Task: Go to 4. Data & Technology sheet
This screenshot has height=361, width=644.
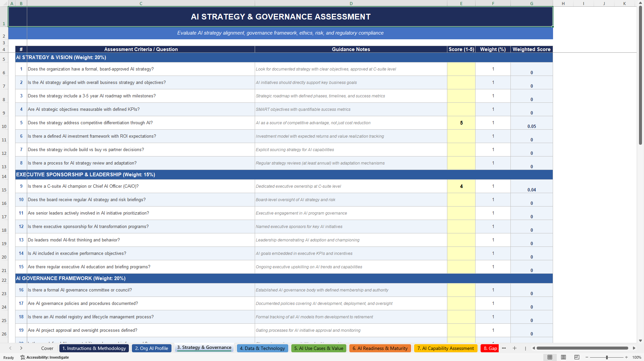Action: click(x=262, y=348)
